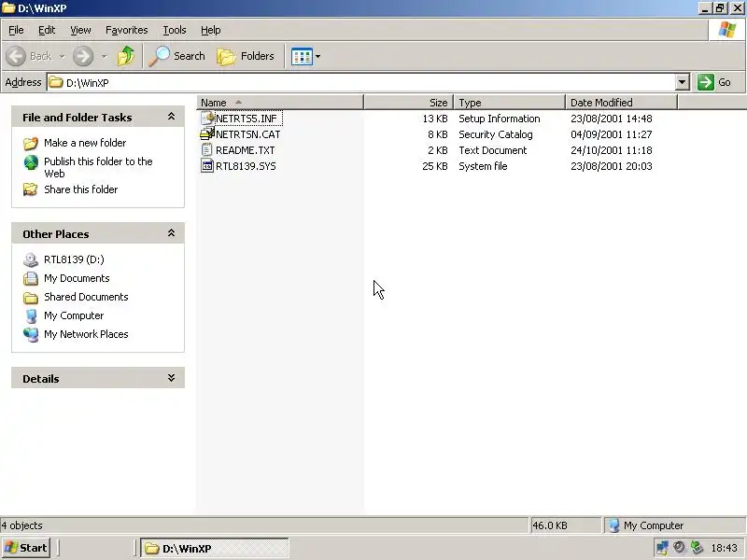Sort files by Type column
The width and height of the screenshot is (747, 560).
click(x=509, y=103)
